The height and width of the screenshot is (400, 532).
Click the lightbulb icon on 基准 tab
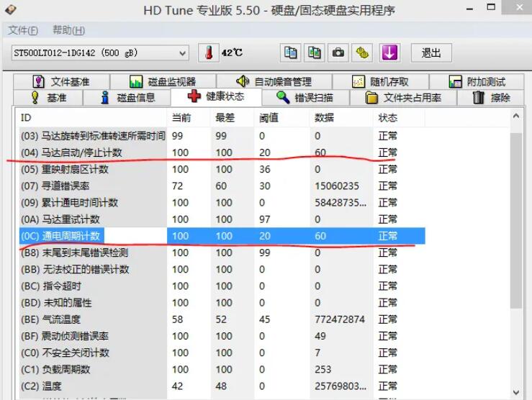coord(35,97)
